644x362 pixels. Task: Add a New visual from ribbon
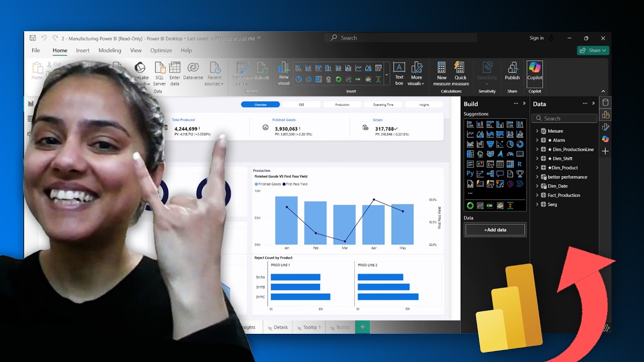[x=284, y=73]
